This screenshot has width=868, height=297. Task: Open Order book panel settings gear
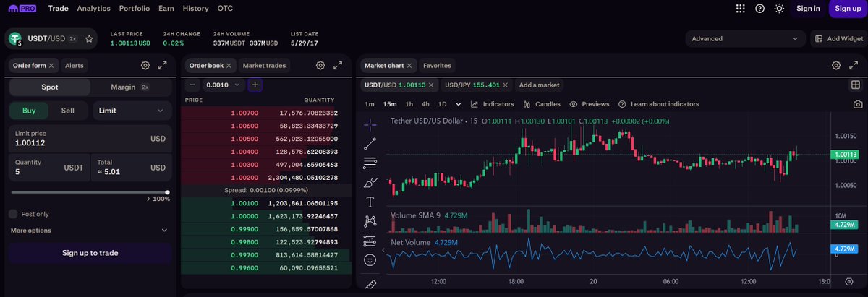[320, 65]
